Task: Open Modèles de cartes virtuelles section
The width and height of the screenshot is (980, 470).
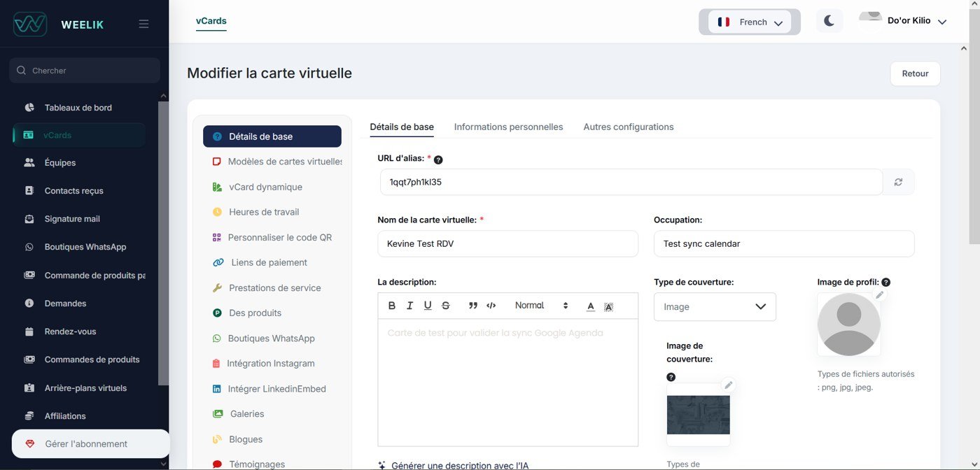Action: click(x=276, y=162)
